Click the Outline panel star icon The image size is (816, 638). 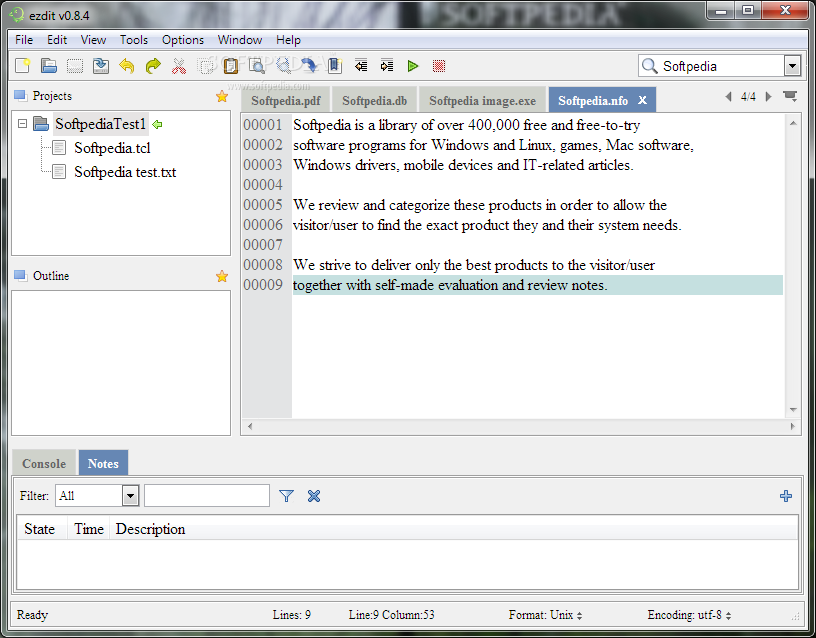[x=222, y=276]
